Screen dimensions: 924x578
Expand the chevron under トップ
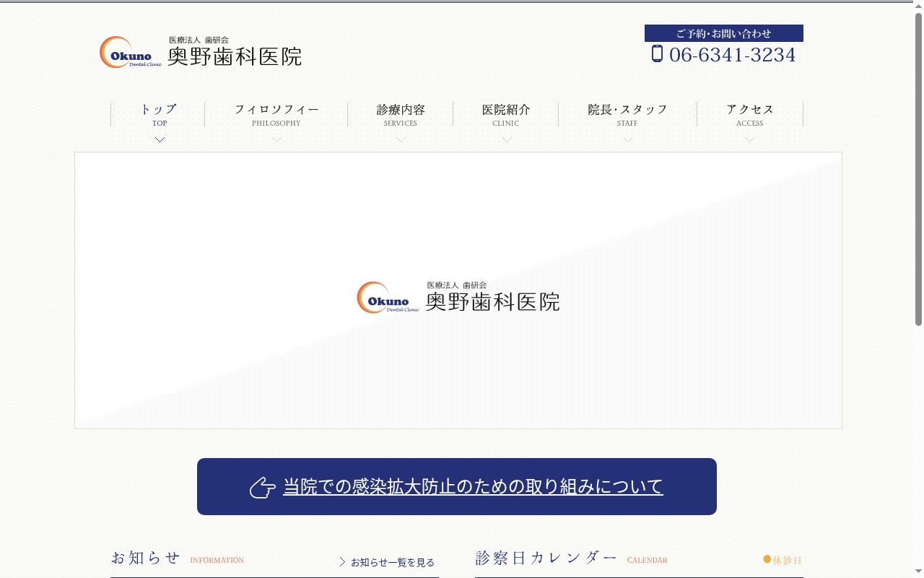pyautogui.click(x=160, y=139)
